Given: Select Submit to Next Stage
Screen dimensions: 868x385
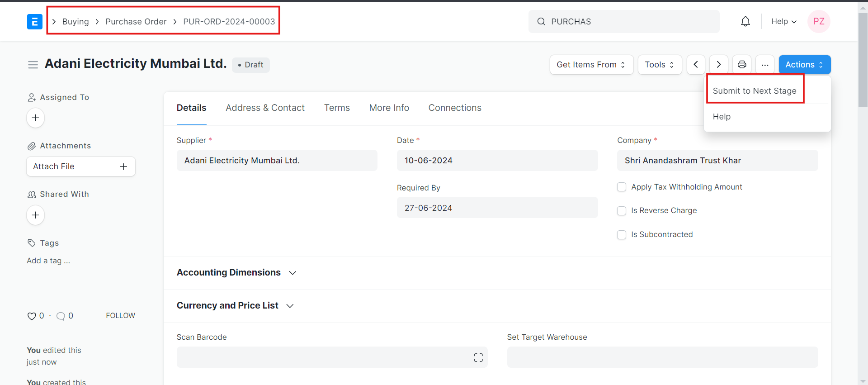Looking at the screenshot, I should tap(755, 91).
